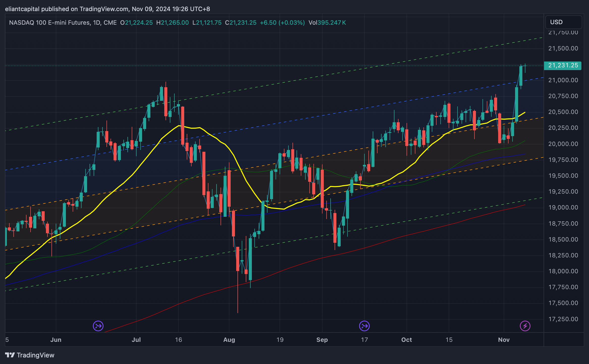Click the Nov label on the time axis
Screen dimensions: 589x364
pyautogui.click(x=504, y=340)
